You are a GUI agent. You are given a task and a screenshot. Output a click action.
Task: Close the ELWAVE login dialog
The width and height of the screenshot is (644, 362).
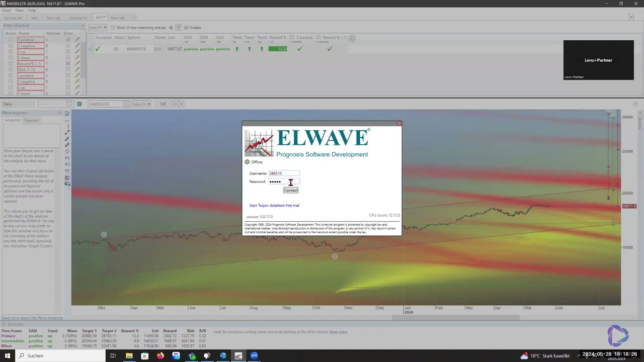[399, 123]
